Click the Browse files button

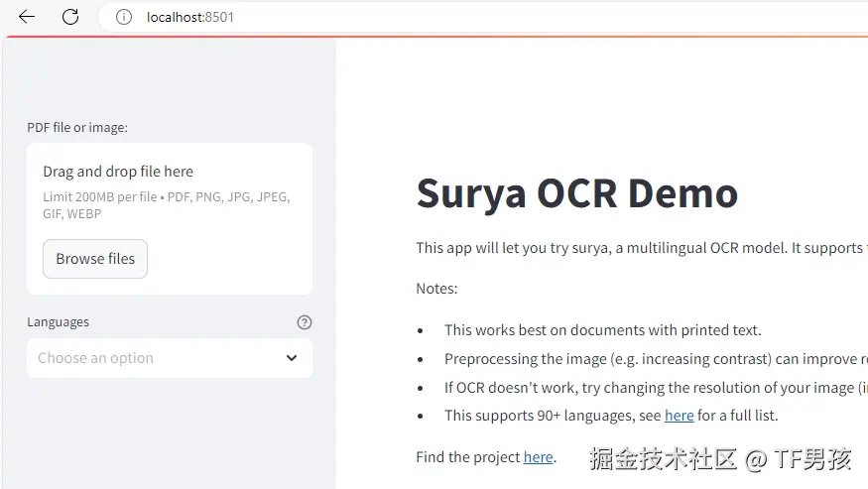[95, 259]
